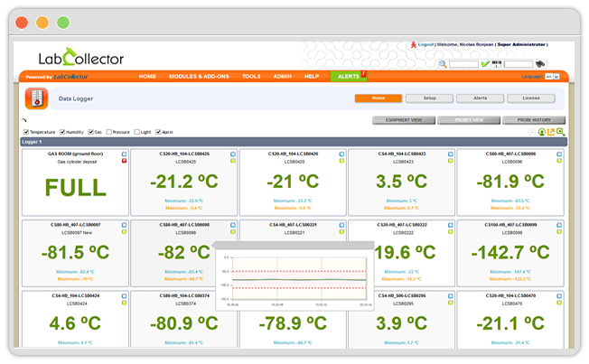Screen dimensions: 589x364
Task: Enable the Pressure checkbox
Action: [x=109, y=132]
